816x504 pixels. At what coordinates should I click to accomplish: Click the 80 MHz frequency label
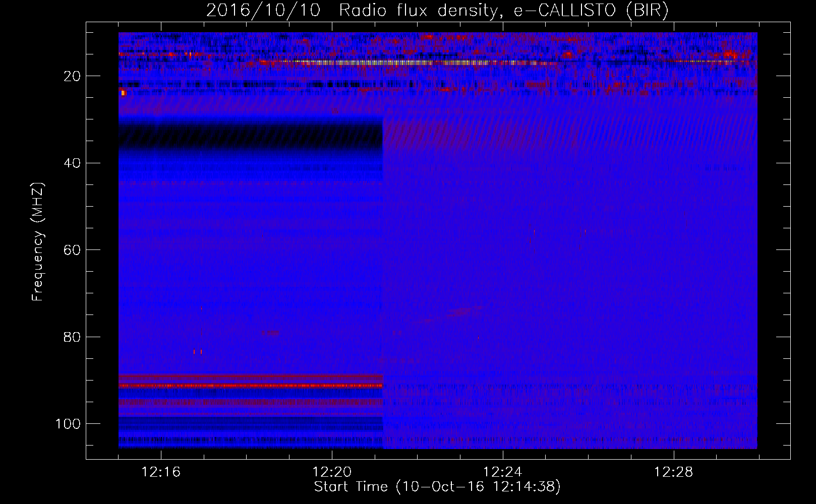pyautogui.click(x=72, y=337)
